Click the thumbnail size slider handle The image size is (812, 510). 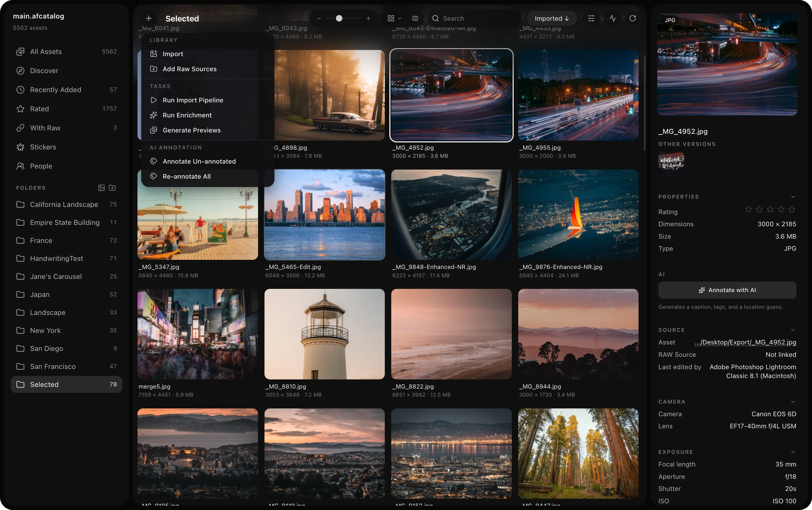coord(339,19)
